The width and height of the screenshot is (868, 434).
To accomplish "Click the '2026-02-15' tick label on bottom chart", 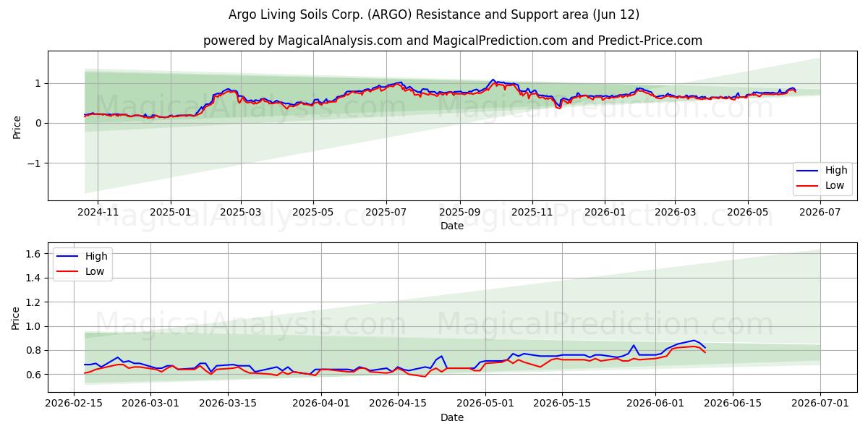I will pos(74,404).
